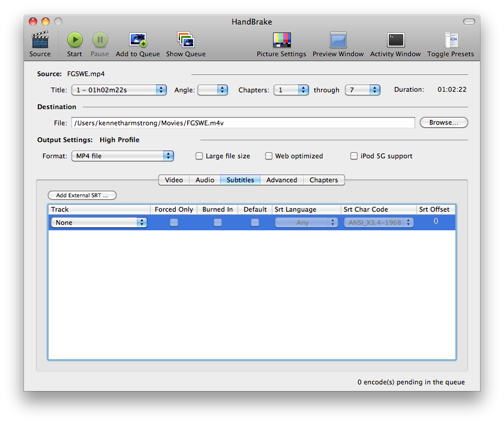This screenshot has width=504, height=424.
Task: Open the subtitle Track dropdown None
Action: tap(99, 222)
